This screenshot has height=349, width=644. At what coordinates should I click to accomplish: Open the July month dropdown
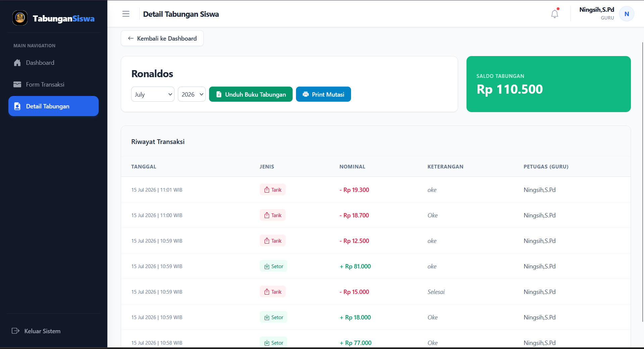(x=153, y=94)
